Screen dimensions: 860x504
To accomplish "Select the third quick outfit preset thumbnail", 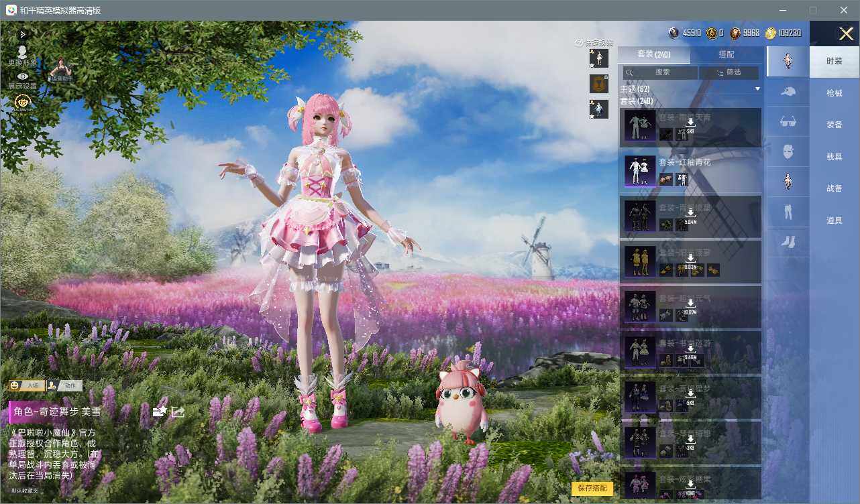I will 598,109.
